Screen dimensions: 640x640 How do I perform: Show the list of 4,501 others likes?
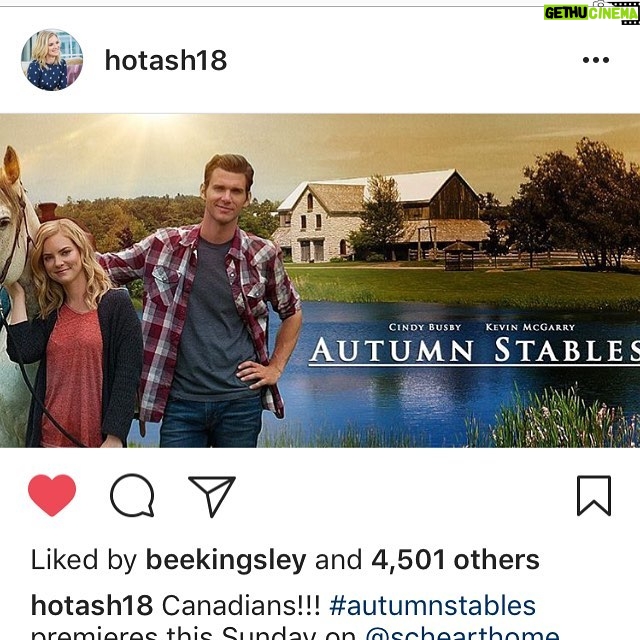[455, 560]
